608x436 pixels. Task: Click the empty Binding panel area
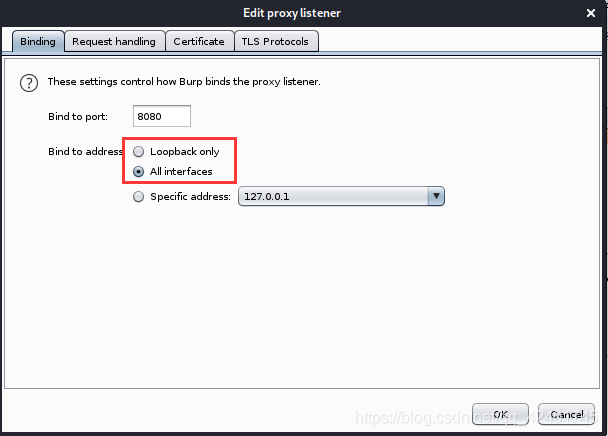(x=302, y=299)
